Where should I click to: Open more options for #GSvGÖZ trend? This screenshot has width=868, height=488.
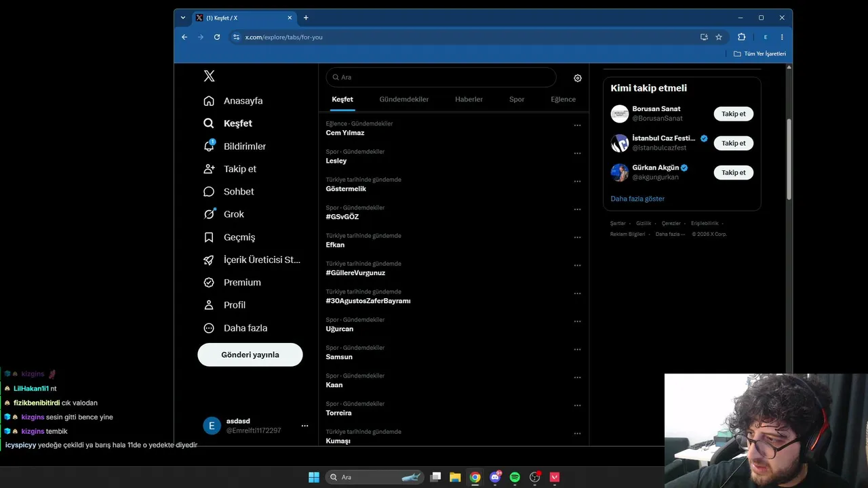click(577, 209)
